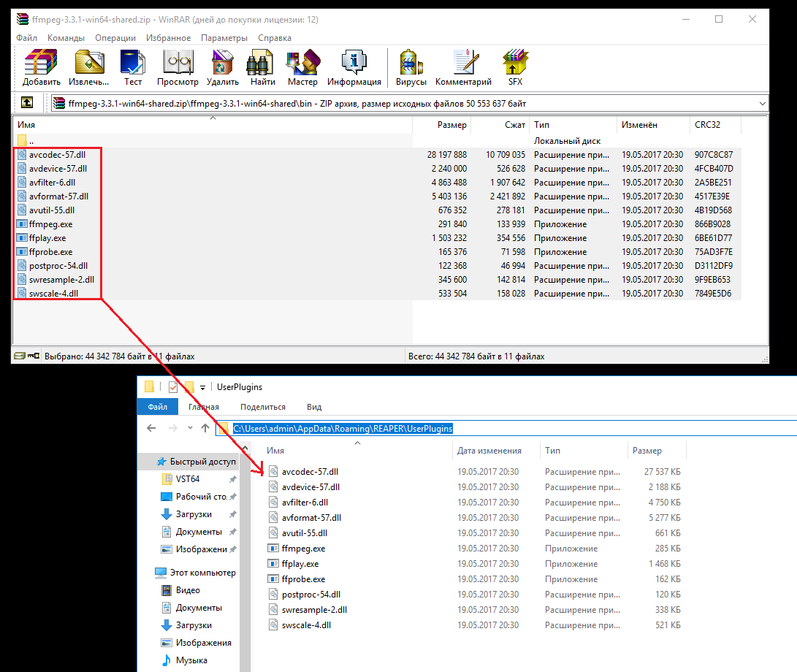Open the Файл tab in Explorer ribbon
Viewport: 797px width, 672px height.
click(x=158, y=407)
